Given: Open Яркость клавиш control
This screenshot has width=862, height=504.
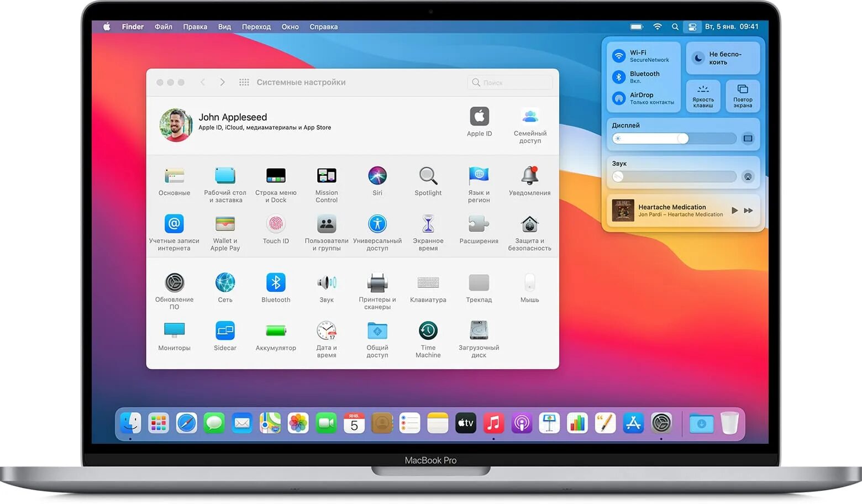Looking at the screenshot, I should click(x=703, y=96).
